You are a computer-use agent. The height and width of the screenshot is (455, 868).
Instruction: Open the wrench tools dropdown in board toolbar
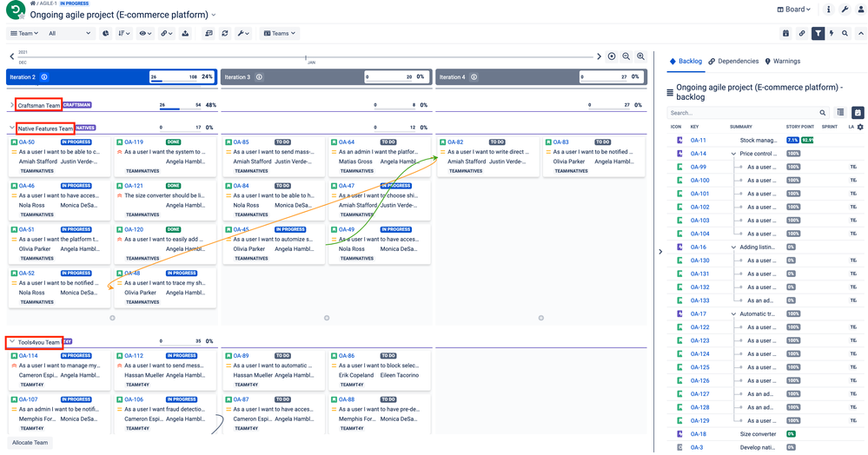tap(243, 33)
